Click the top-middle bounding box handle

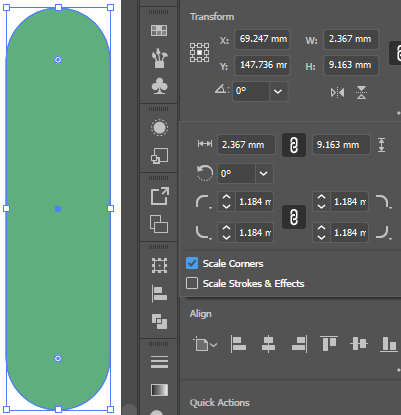point(59,7)
